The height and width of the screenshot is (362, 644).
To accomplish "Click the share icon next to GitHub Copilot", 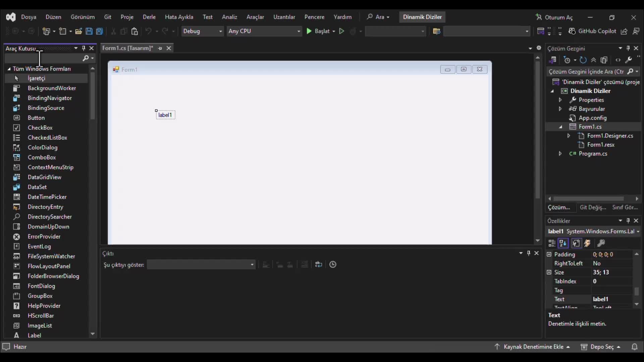I will pos(624,31).
